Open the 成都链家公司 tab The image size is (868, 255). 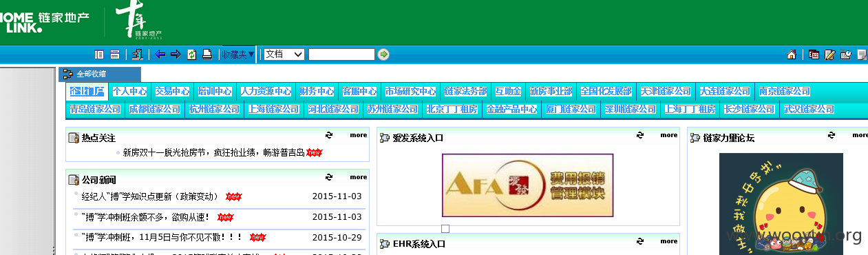(x=155, y=109)
